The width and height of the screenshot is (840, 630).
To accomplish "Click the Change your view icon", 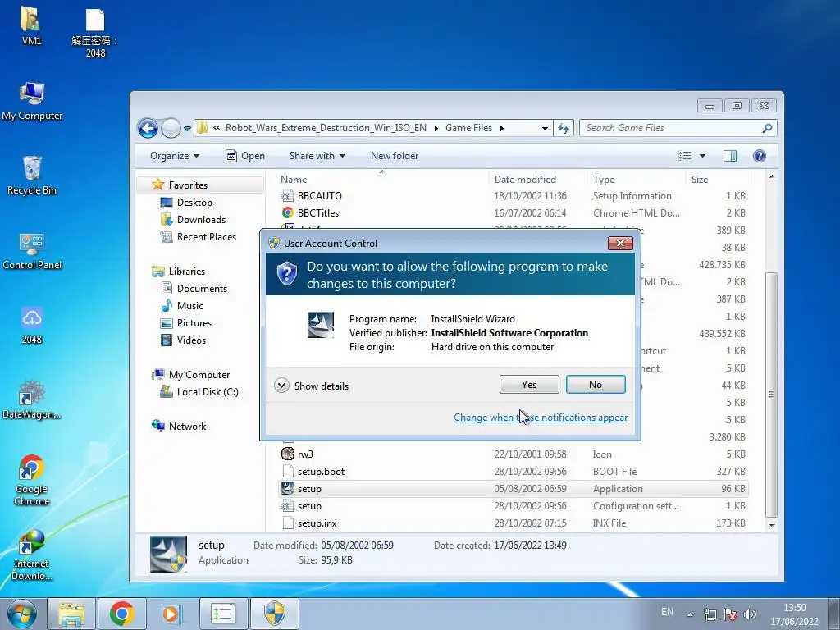I will tap(685, 156).
